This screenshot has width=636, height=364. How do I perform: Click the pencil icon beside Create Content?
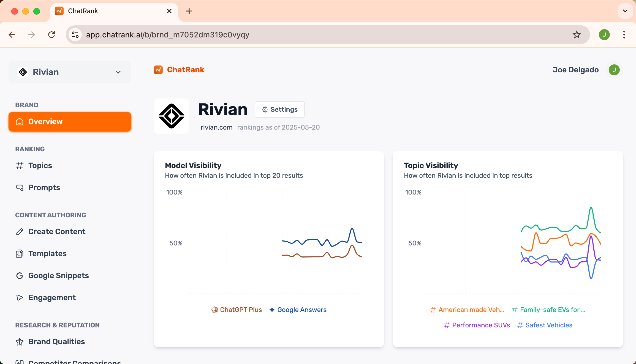pyautogui.click(x=20, y=232)
